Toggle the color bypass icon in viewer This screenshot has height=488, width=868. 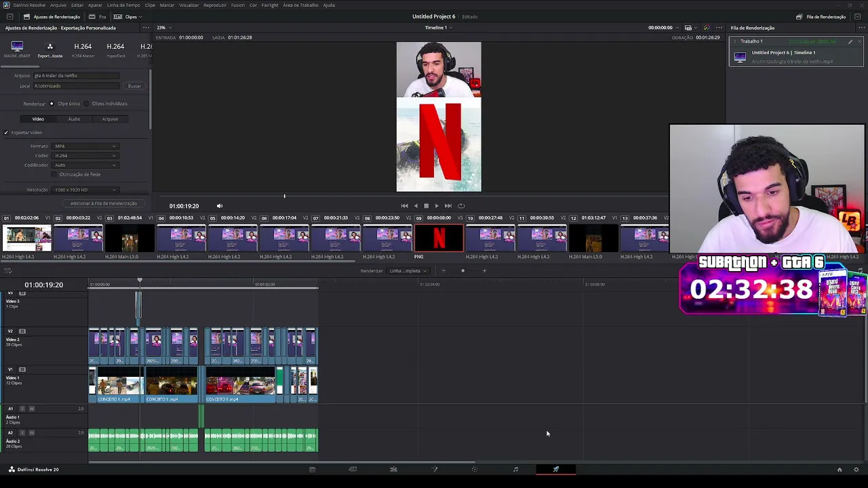click(706, 28)
